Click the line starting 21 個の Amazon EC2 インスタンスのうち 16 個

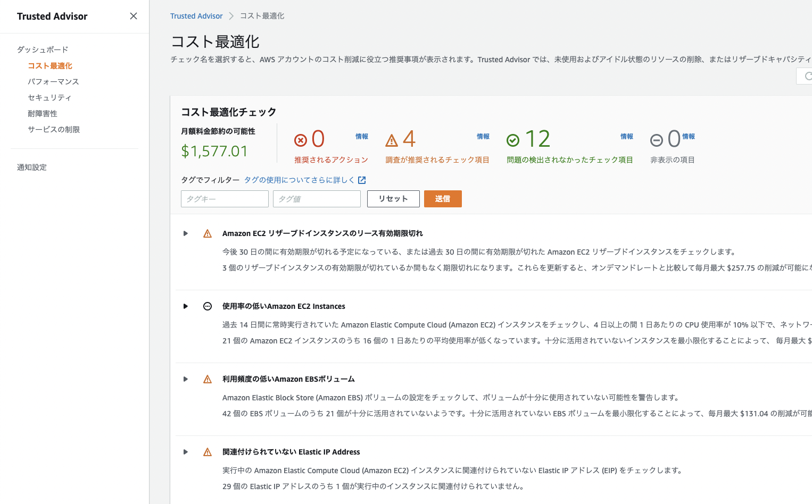point(517,340)
